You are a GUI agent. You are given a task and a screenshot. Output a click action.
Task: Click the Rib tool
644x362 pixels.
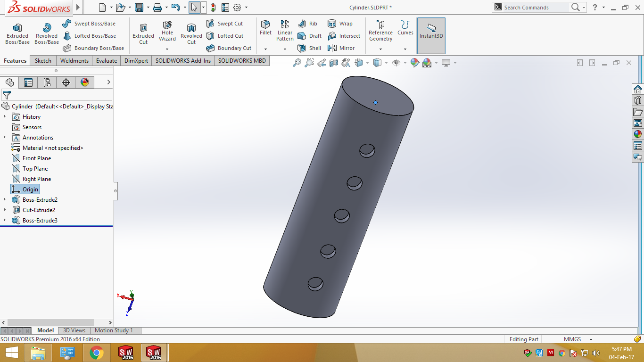[x=307, y=24]
